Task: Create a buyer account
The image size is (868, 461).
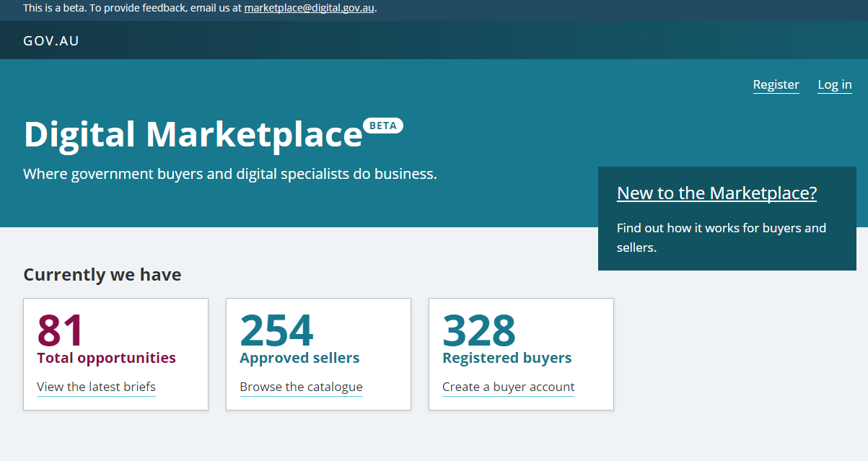Action: pyautogui.click(x=508, y=387)
